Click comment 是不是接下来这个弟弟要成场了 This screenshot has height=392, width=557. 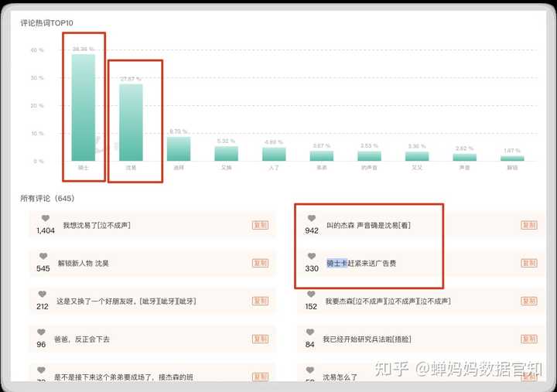click(x=124, y=377)
